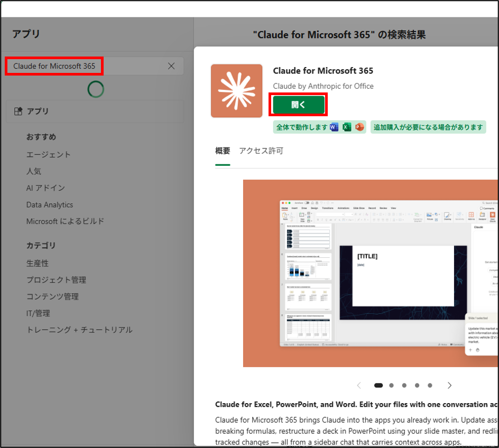Screen dimensions: 499x448
Task: Select Data Analytics in the sidebar
Action: click(50, 205)
